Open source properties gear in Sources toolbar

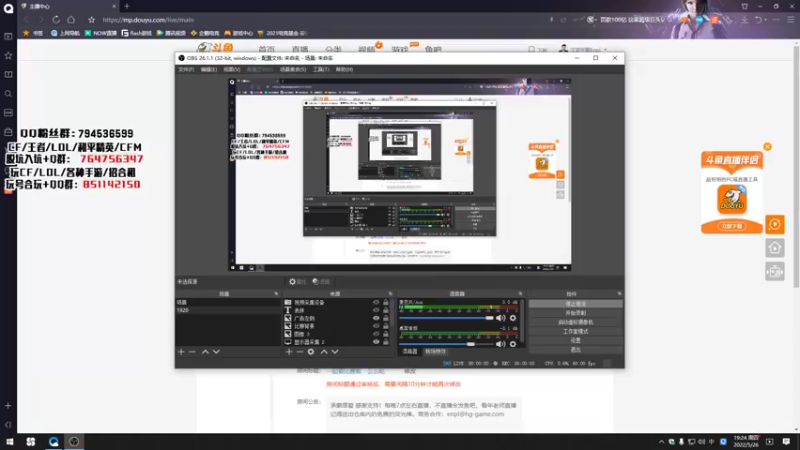click(311, 352)
